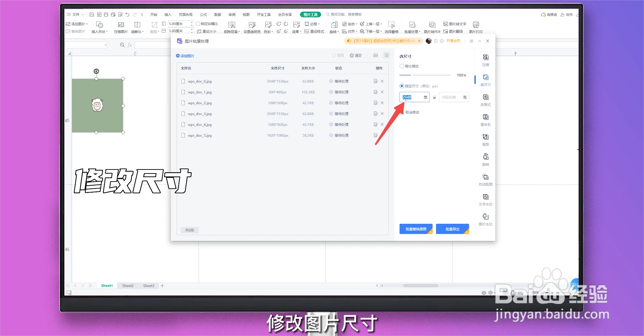Select the 改尺寸 resize tool in sidebar
The image size is (644, 336).
pos(485,80)
